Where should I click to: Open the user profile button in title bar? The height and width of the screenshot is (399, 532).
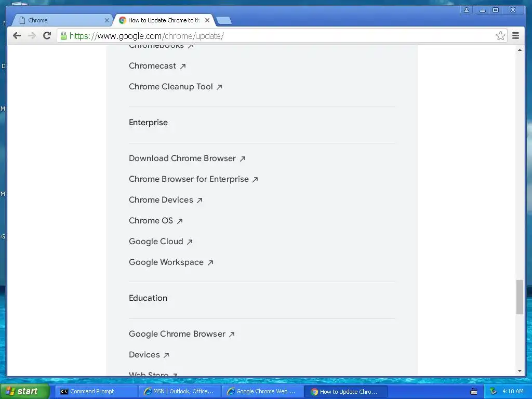tap(467, 10)
